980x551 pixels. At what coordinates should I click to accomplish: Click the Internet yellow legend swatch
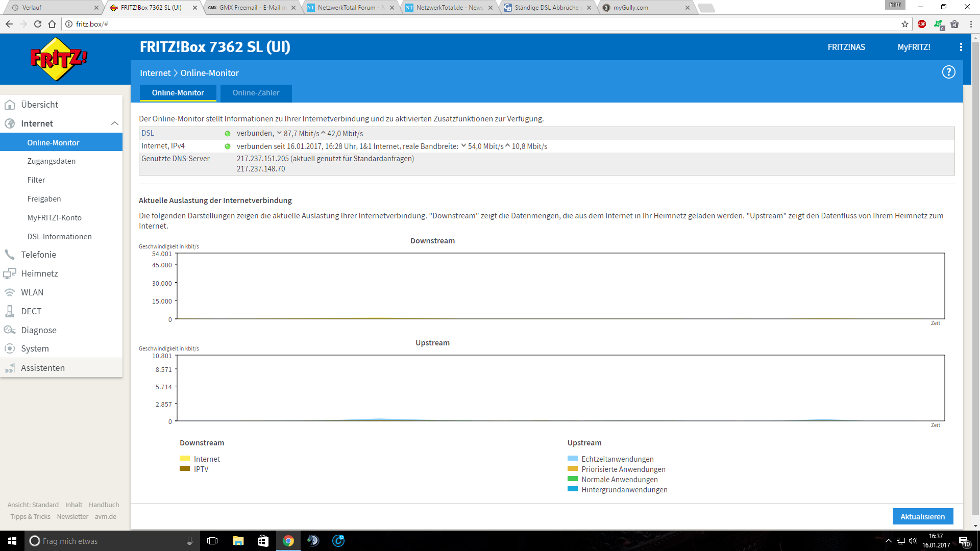pos(184,459)
